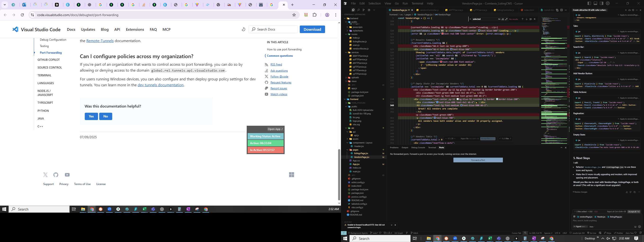
Task: Click the text-red-500 color swatch in code
Action: click(443, 34)
